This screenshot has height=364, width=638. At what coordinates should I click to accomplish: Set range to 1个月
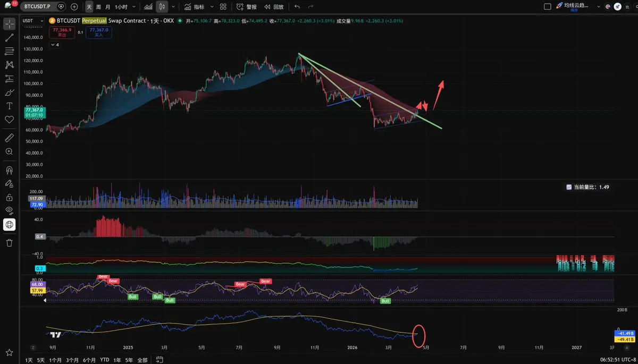pyautogui.click(x=55, y=360)
